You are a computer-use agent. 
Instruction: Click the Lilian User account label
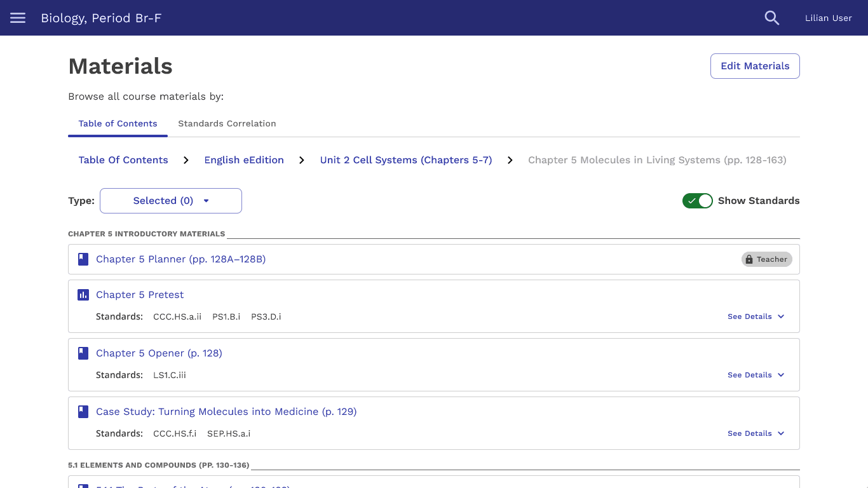coord(828,18)
